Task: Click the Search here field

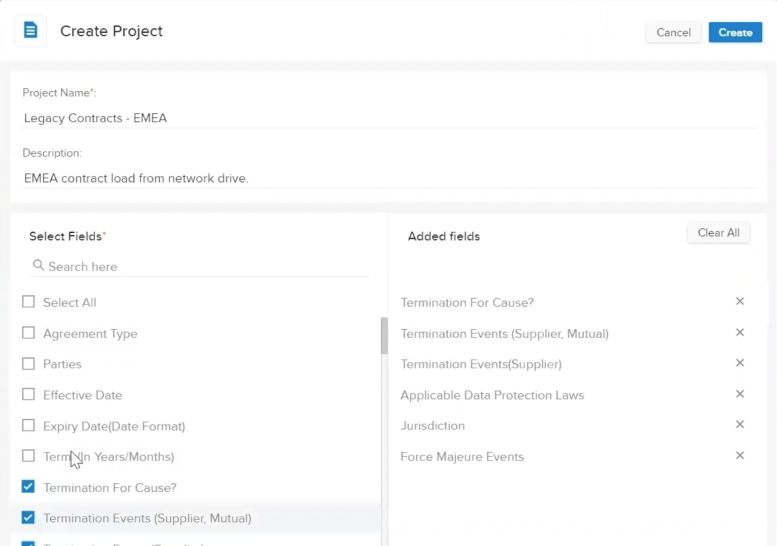Action: [x=199, y=267]
